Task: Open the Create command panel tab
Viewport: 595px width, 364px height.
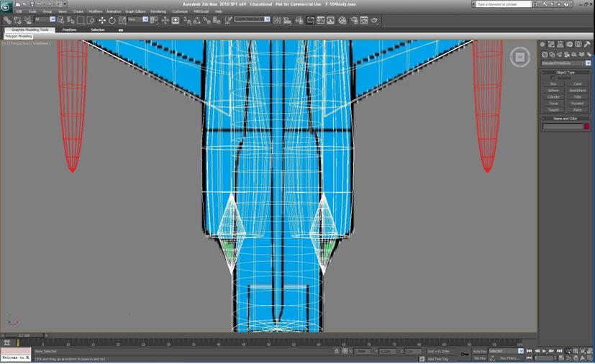Action: pos(542,45)
